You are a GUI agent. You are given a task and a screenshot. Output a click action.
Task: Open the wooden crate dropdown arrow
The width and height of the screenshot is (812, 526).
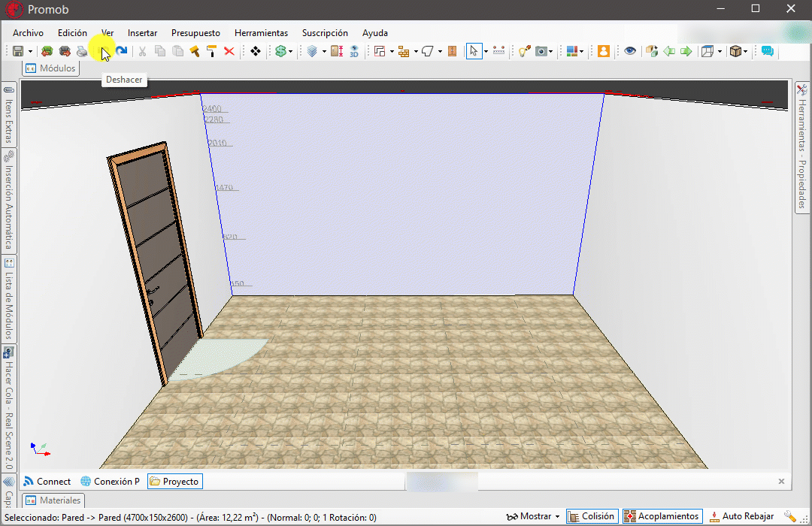[x=745, y=51]
